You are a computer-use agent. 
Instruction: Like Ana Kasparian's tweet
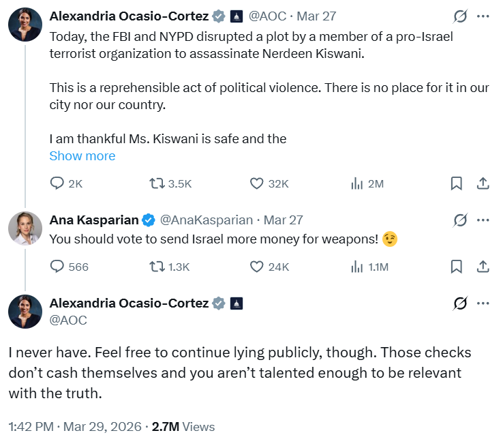coord(257,267)
